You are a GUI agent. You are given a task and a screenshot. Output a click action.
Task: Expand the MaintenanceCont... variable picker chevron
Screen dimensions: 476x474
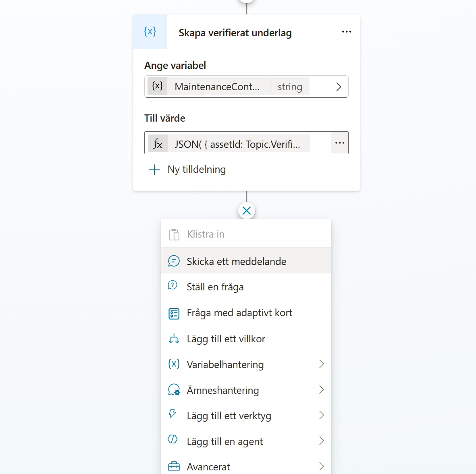pyautogui.click(x=339, y=87)
